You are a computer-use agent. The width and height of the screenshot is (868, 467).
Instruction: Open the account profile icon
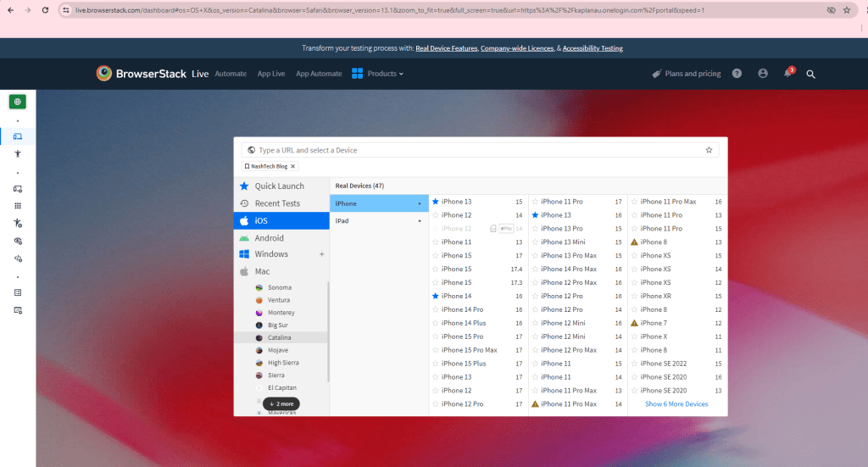tap(763, 74)
